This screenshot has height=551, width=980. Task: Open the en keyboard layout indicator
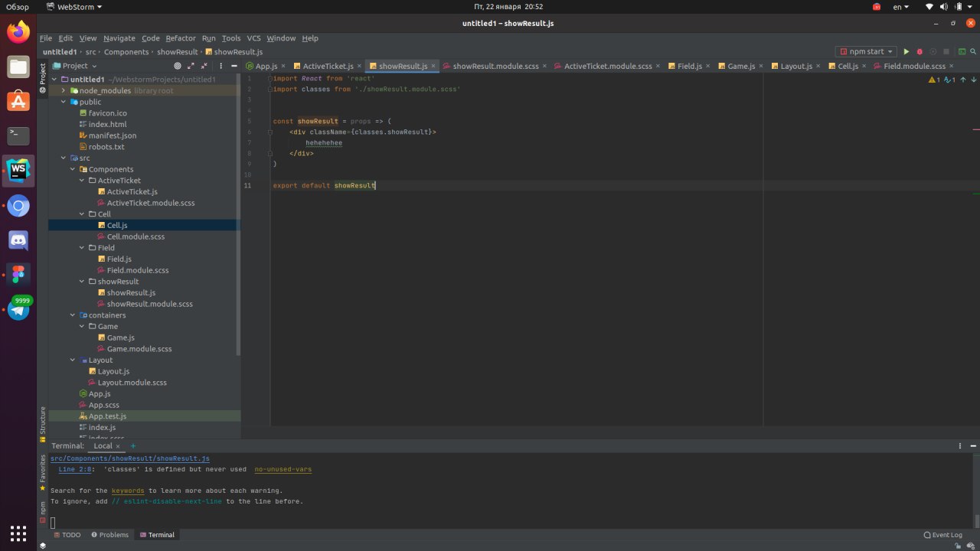click(x=901, y=6)
